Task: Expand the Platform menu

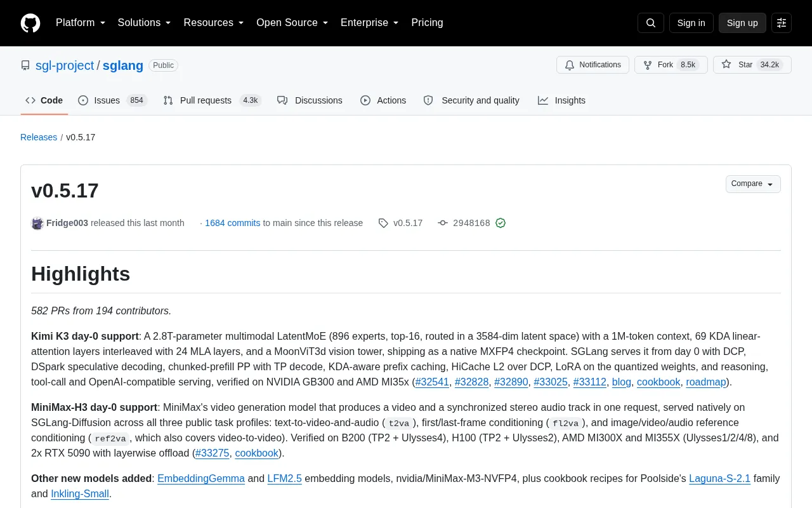Action: coord(81,23)
